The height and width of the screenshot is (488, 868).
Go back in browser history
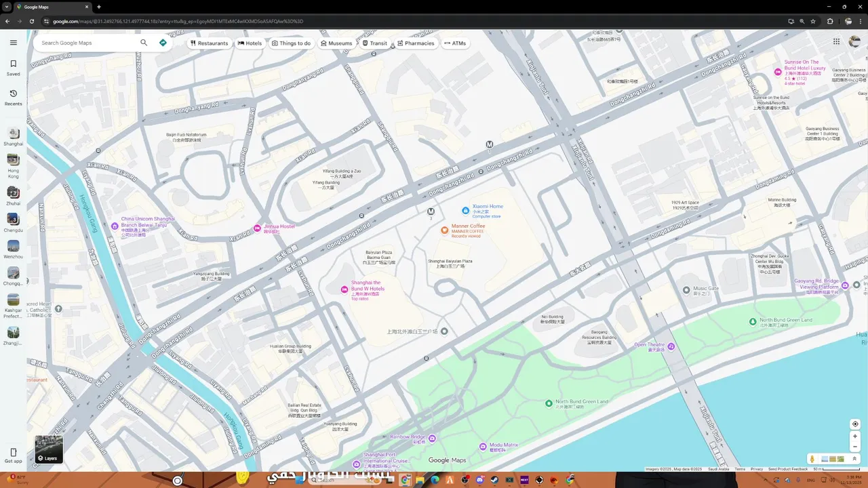click(x=7, y=21)
